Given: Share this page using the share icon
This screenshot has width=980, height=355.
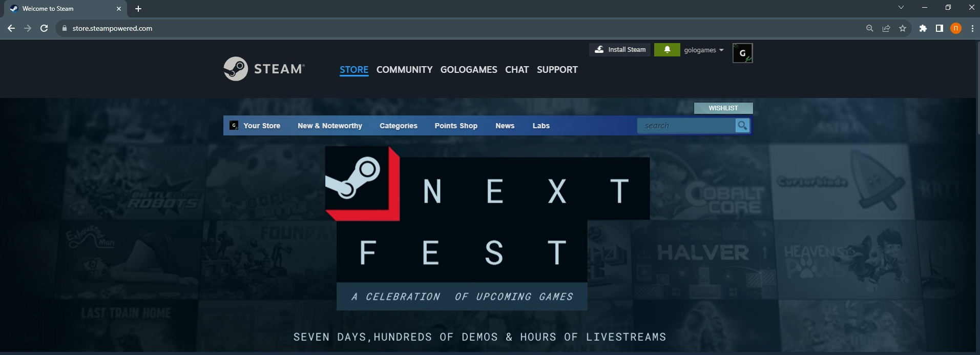Looking at the screenshot, I should (886, 28).
